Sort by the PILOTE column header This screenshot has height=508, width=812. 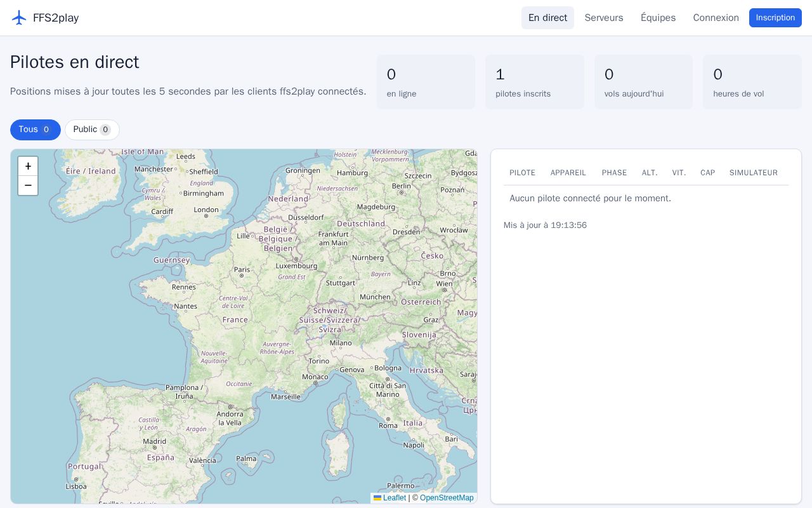pos(522,173)
